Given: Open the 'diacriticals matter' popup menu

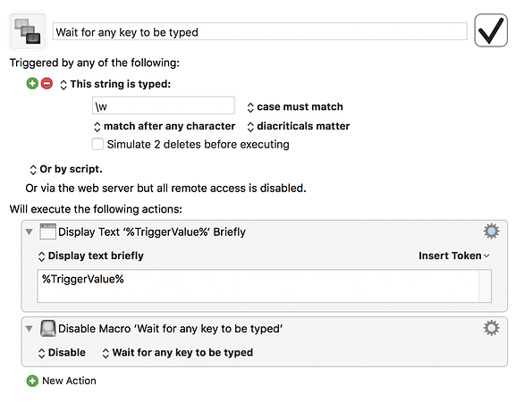Looking at the screenshot, I should click(299, 126).
